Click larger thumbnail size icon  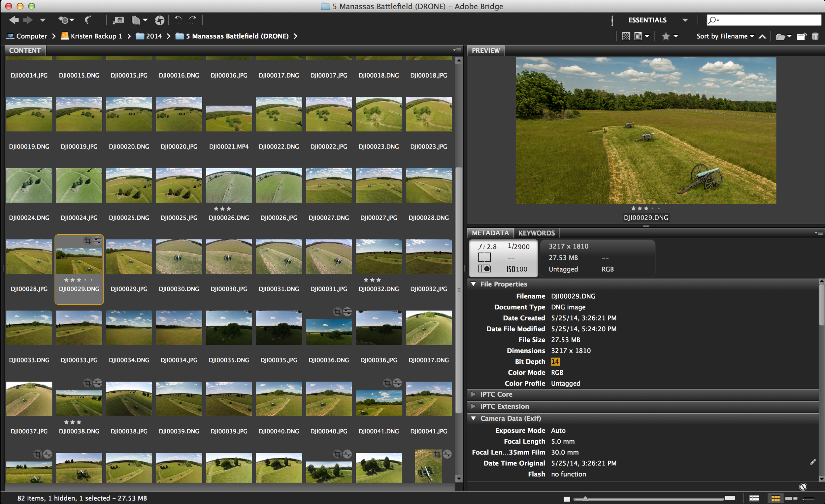pos(730,498)
